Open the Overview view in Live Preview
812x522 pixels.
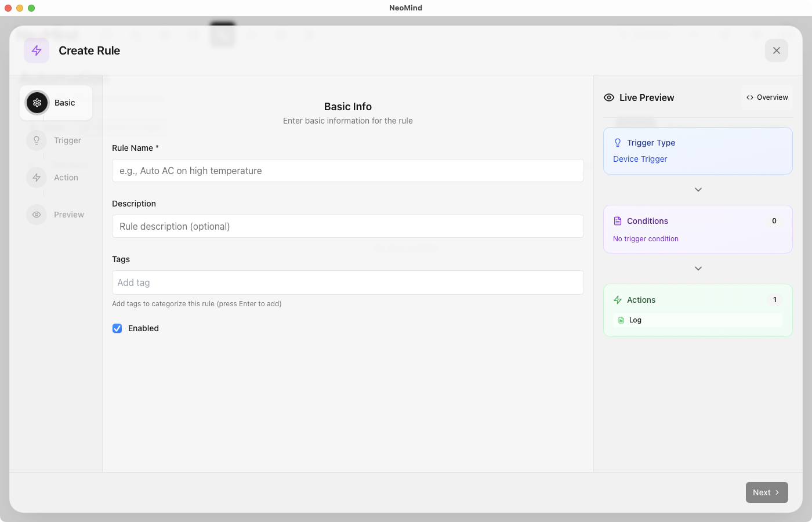coord(767,97)
